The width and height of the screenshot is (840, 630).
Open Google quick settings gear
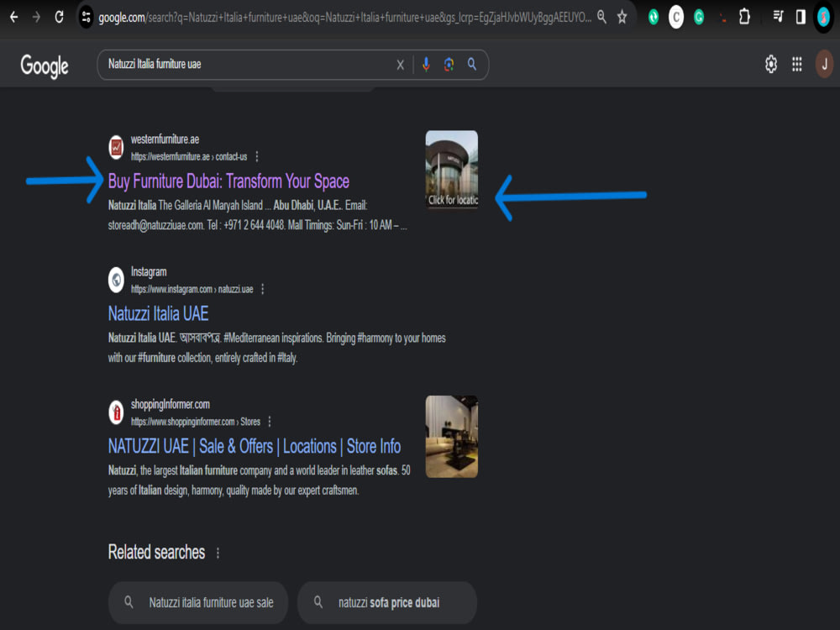[x=771, y=65]
